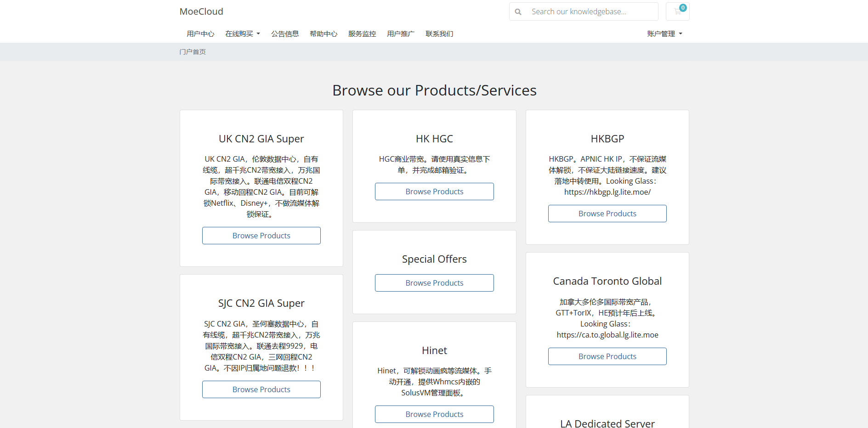Viewport: 868px width, 428px height.
Task: Expand the 在线购买 dropdown menu
Action: click(x=243, y=34)
